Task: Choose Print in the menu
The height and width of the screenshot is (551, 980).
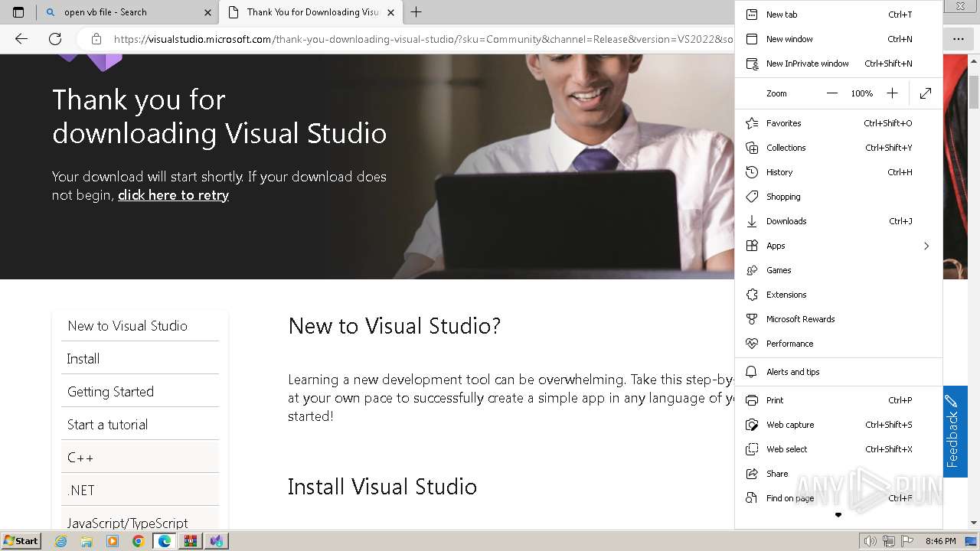Action: pos(838,400)
